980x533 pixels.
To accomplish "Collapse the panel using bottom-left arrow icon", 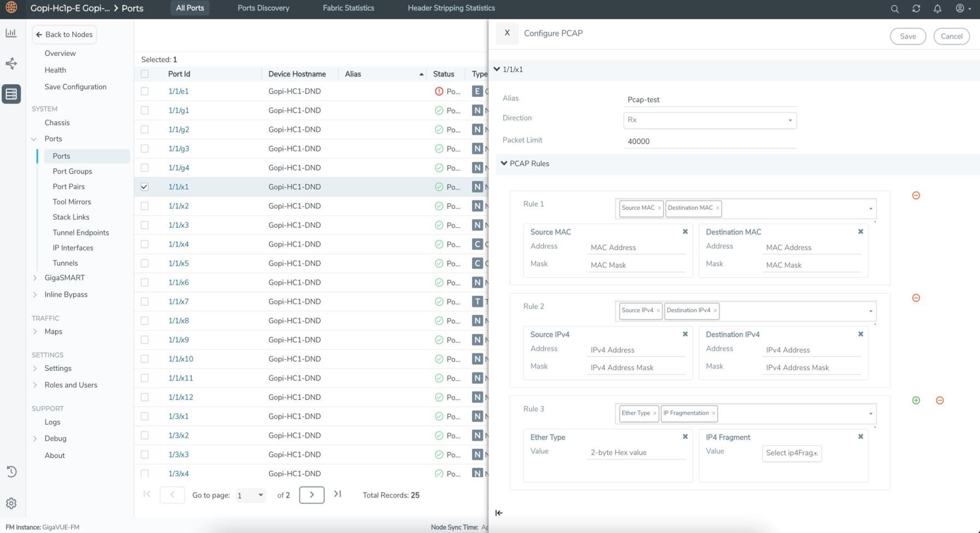I will 499,513.
